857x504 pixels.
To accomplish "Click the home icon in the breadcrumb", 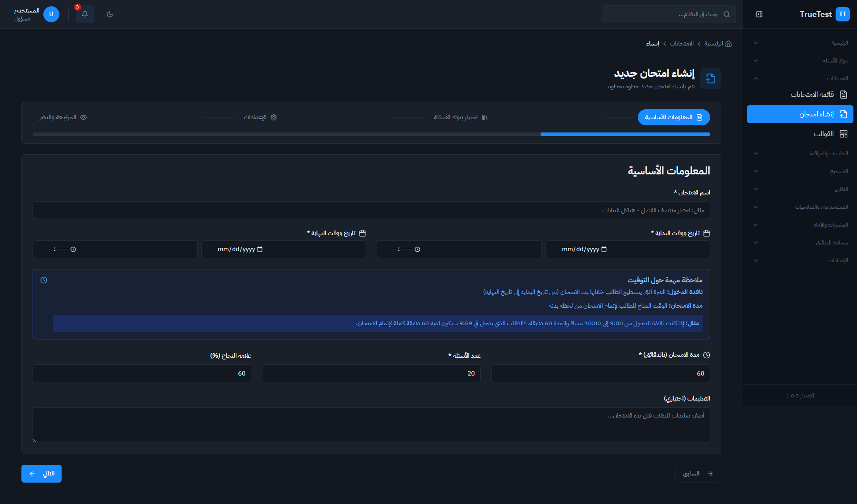I will coord(728,43).
